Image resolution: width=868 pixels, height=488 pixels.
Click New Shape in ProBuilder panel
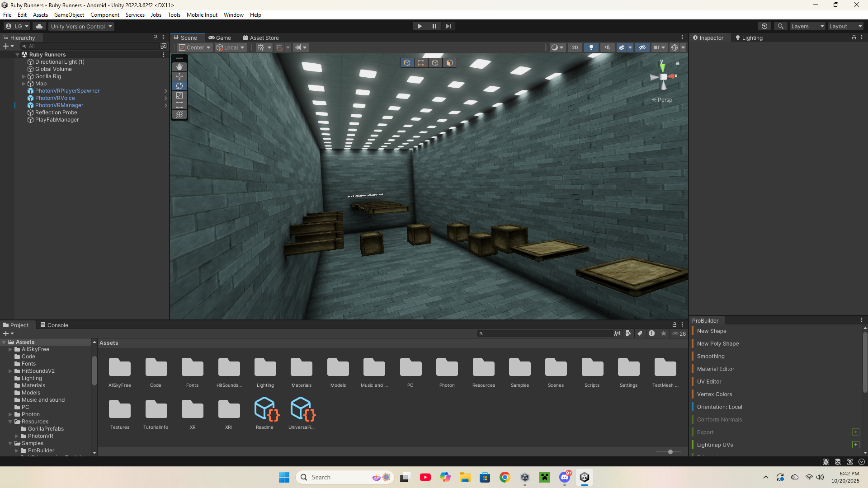(712, 331)
